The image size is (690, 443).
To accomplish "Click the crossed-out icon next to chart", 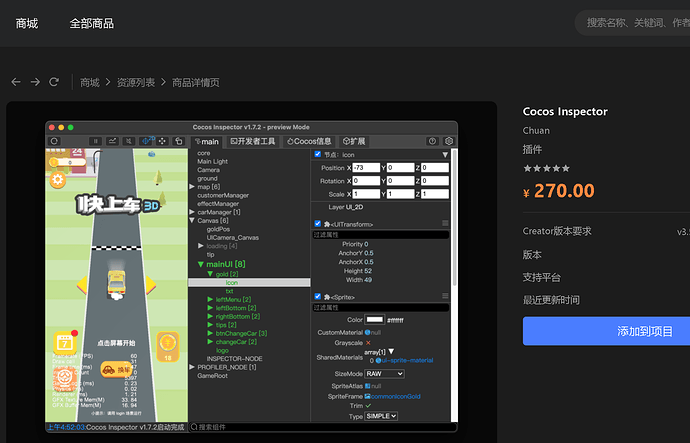I will click(x=128, y=141).
